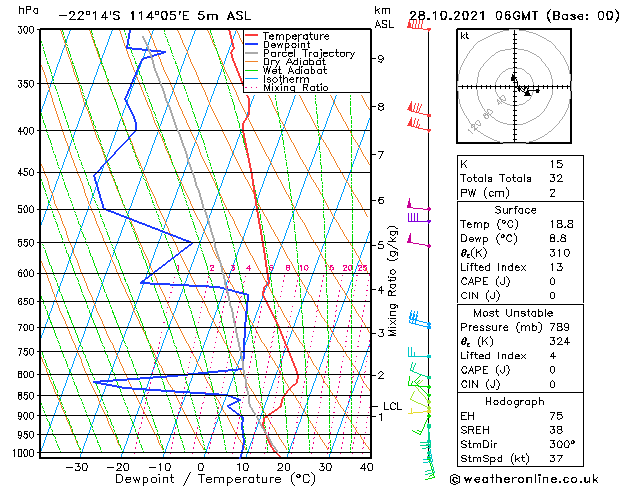Viewport: 629px width, 486px height.
Task: Click the 120 ring label in hodograph
Action: (474, 127)
